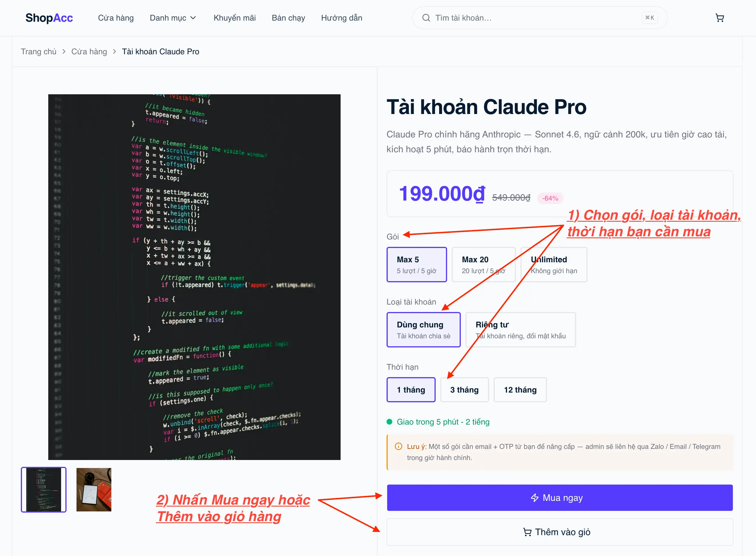756x556 pixels.
Task: Click the Mua ngay button
Action: pyautogui.click(x=560, y=498)
